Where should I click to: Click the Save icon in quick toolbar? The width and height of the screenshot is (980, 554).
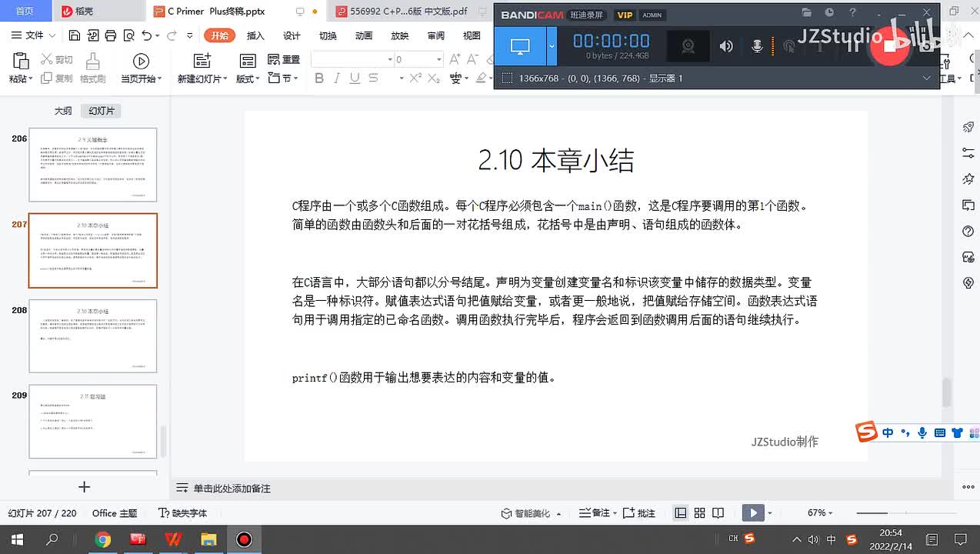click(74, 35)
